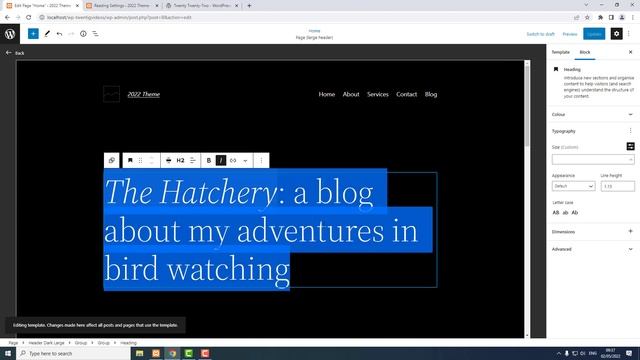Click the Line height input field
Viewport: 640px width, 360px height.
(x=618, y=186)
